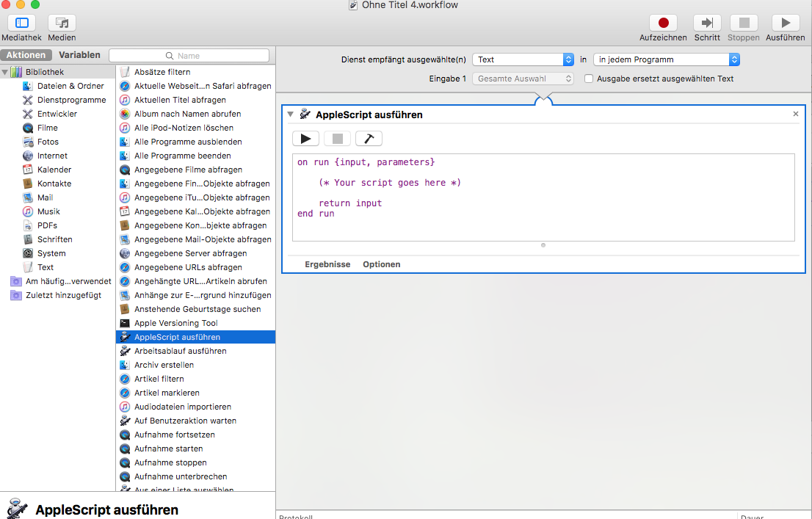Click the stop script square button
The height and width of the screenshot is (519, 812).
(x=337, y=139)
